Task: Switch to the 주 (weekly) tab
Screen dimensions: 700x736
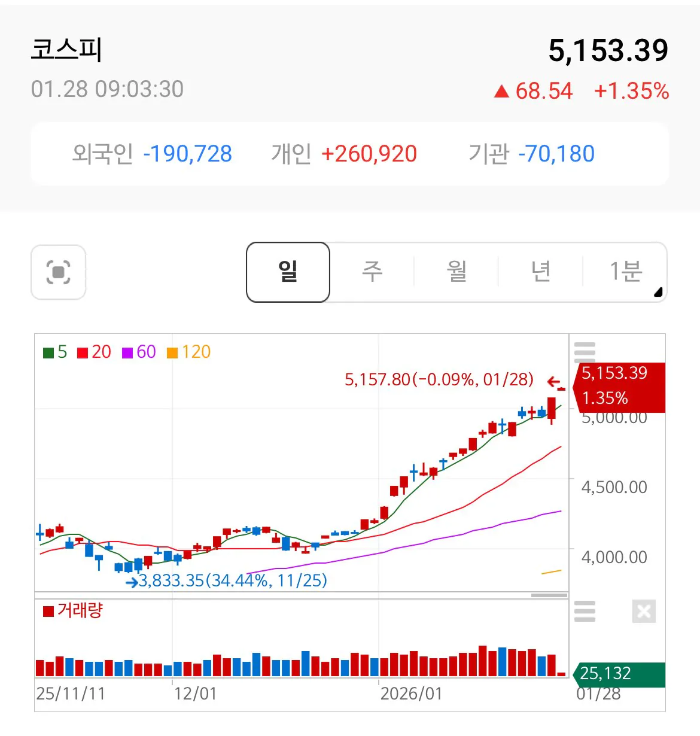Action: 372,272
